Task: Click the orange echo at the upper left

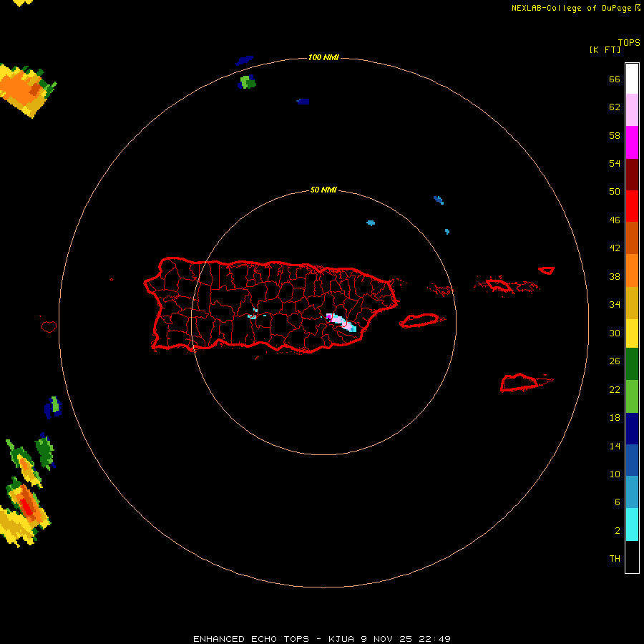Action: pos(24,89)
